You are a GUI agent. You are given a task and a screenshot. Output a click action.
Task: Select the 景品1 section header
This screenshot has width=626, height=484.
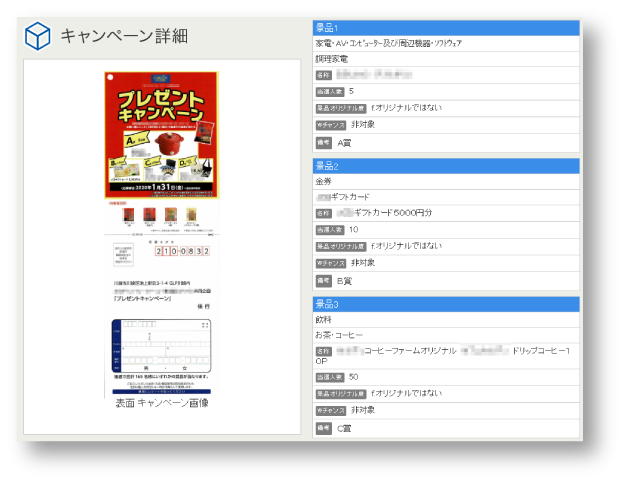pos(445,28)
